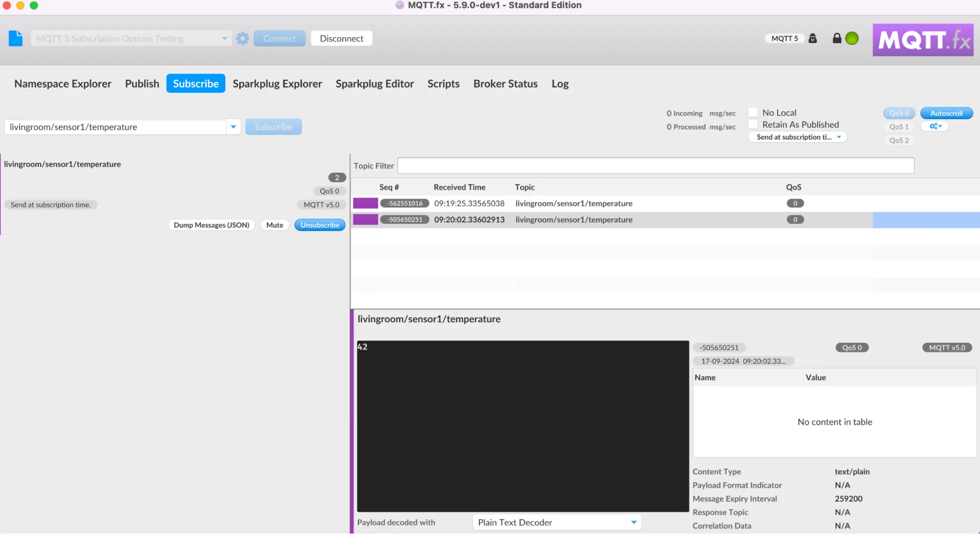Open the Namespace Explorer tab
Screen dimensions: 980x534
pos(63,84)
